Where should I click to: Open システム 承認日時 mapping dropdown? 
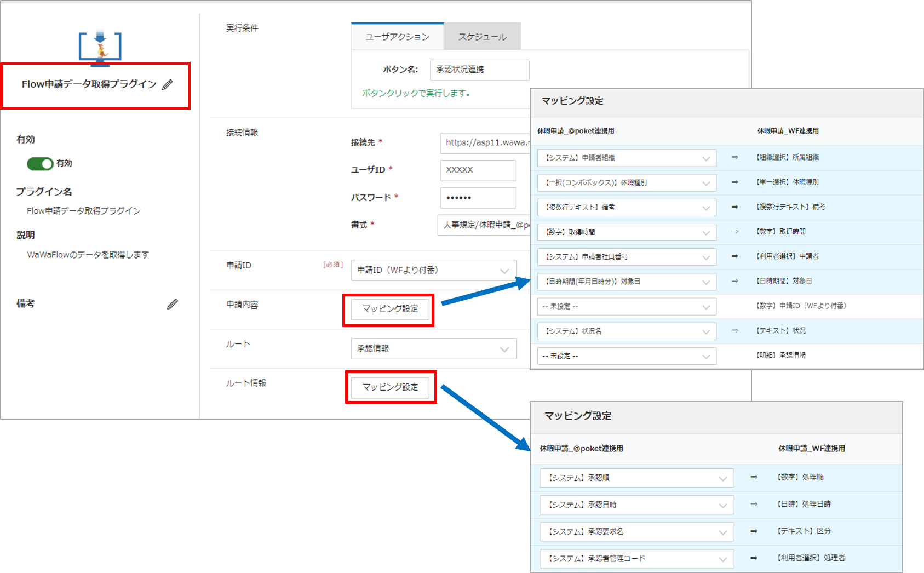pos(637,505)
